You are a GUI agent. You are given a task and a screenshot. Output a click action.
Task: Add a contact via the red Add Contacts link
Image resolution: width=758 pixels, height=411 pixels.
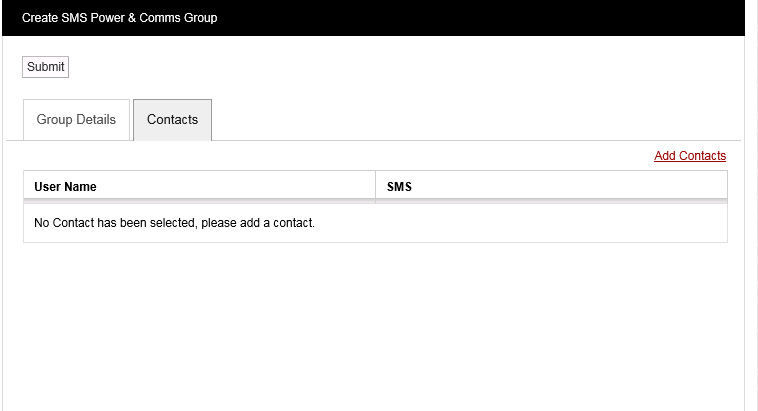click(690, 156)
